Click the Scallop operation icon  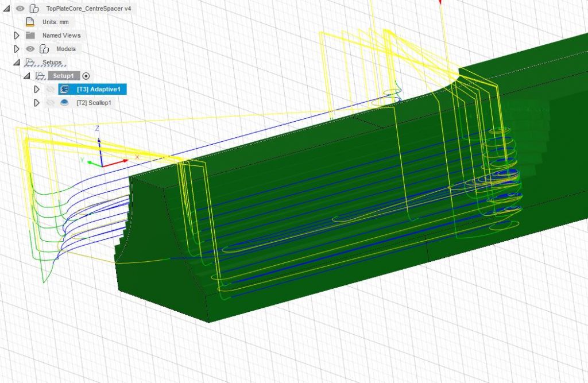coord(64,102)
